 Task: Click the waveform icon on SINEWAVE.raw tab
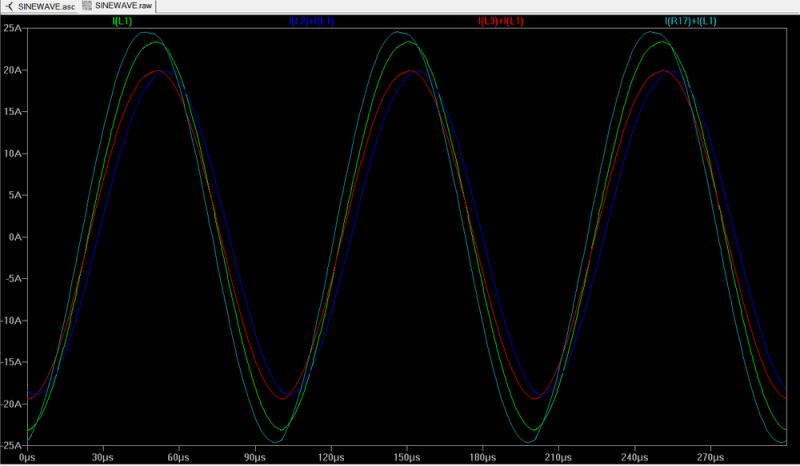pos(86,6)
